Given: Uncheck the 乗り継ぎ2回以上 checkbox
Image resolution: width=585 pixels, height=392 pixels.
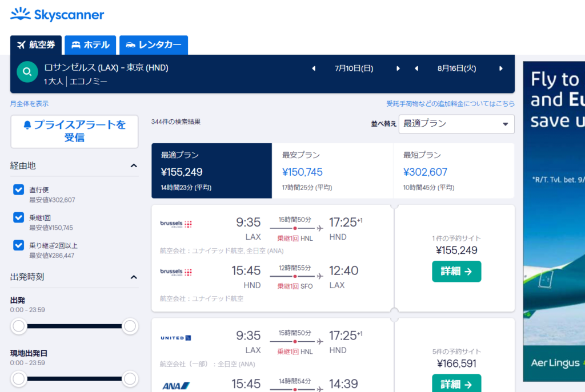Looking at the screenshot, I should (19, 245).
